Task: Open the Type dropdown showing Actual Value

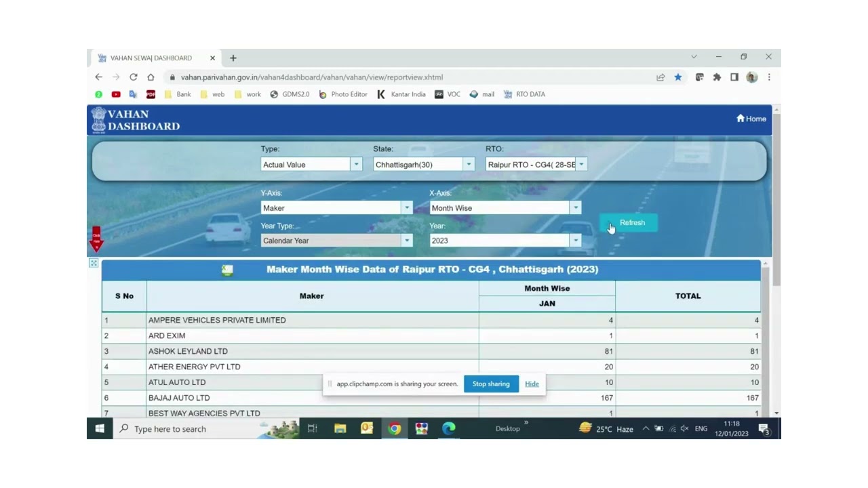Action: [x=312, y=165]
